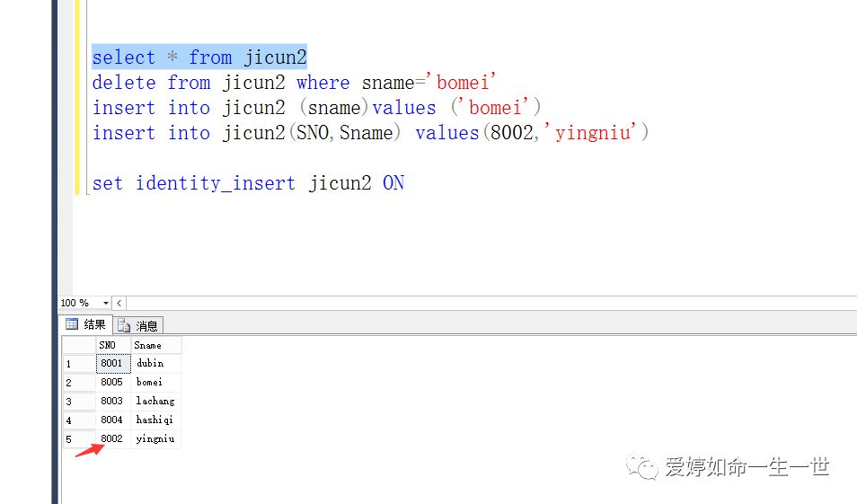Select cell 8003 in results grid
Viewport: 857px width, 504px height.
click(114, 402)
